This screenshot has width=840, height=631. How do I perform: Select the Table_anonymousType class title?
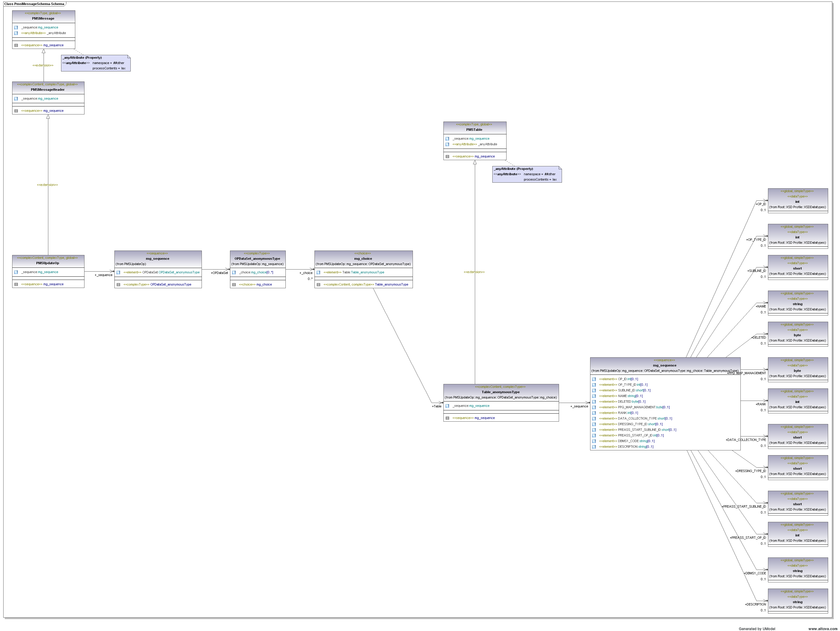[x=501, y=392]
